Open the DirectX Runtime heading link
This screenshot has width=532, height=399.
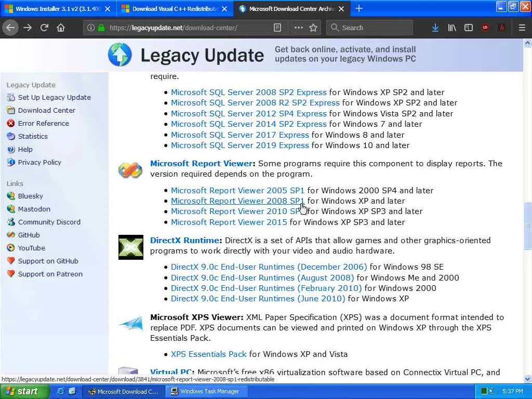click(x=184, y=240)
